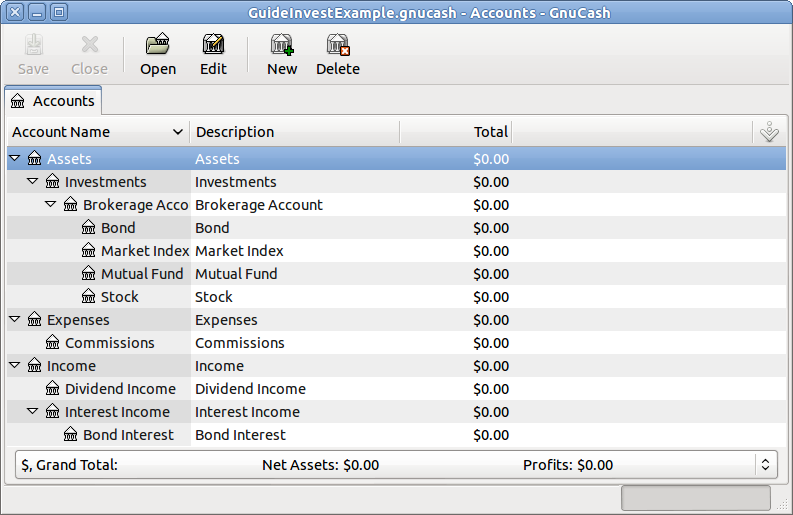This screenshot has height=515, width=793.
Task: Click the bank icon beside Bond account
Action: pos(89,228)
